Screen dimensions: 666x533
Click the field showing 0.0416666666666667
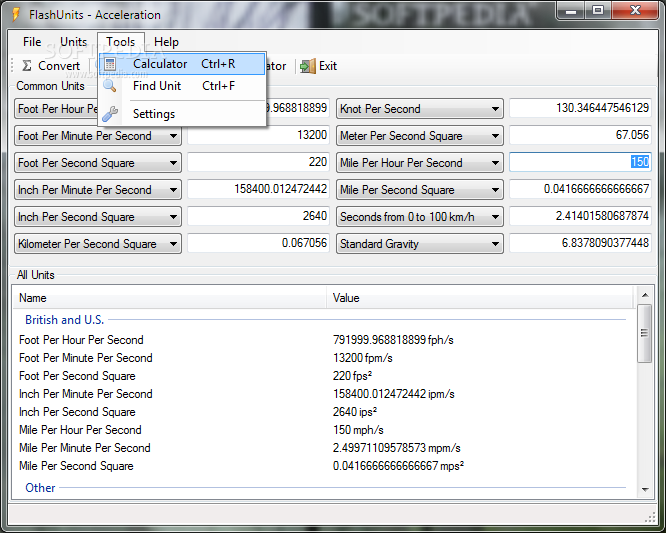(x=580, y=189)
